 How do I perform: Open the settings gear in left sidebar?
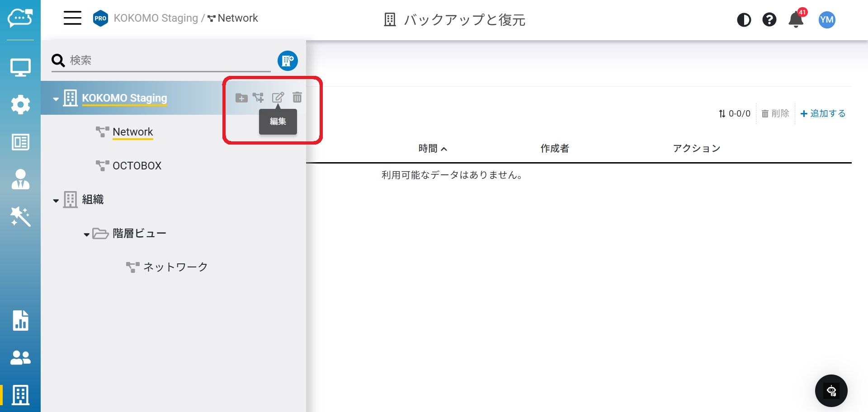[20, 105]
